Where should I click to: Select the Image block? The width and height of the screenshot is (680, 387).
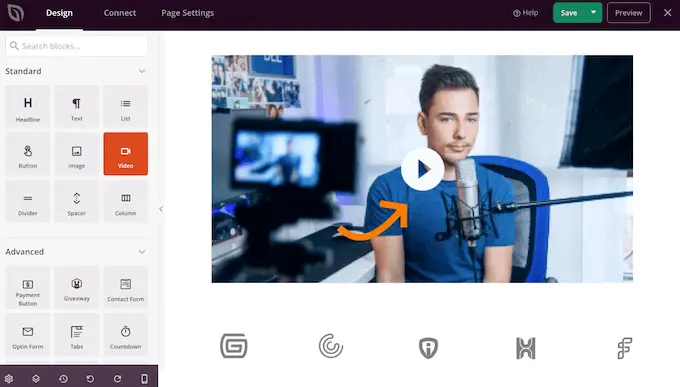(77, 154)
